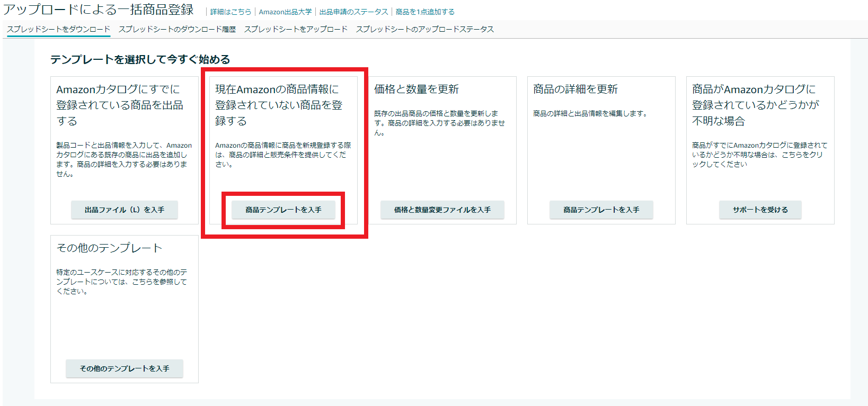This screenshot has width=868, height=406.
Task: Get 商品テンプレート under 登録されていない商品を登録する
Action: point(284,210)
